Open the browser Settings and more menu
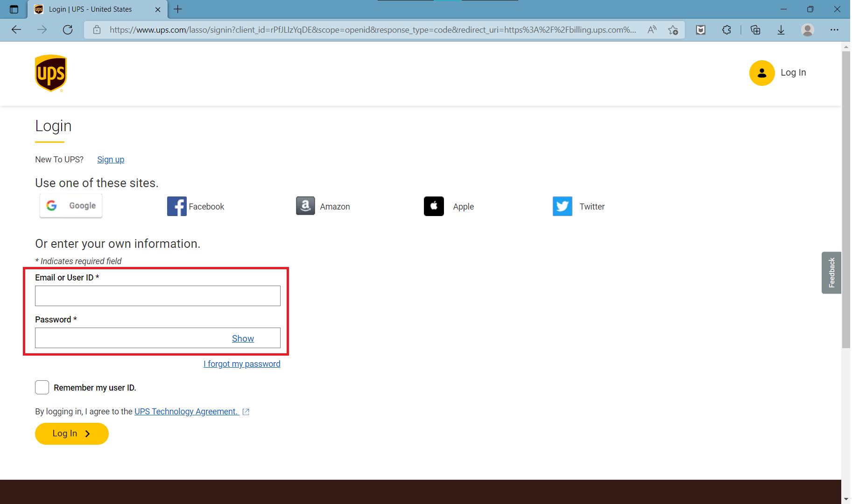 (834, 30)
